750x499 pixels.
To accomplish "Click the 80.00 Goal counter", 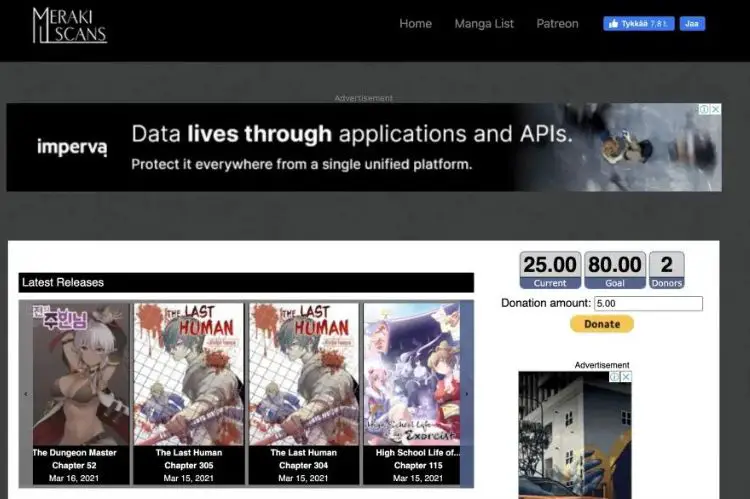I will (615, 270).
